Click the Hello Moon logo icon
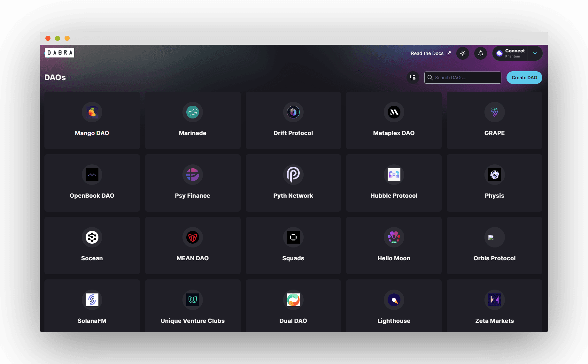This screenshot has height=364, width=588. (394, 237)
